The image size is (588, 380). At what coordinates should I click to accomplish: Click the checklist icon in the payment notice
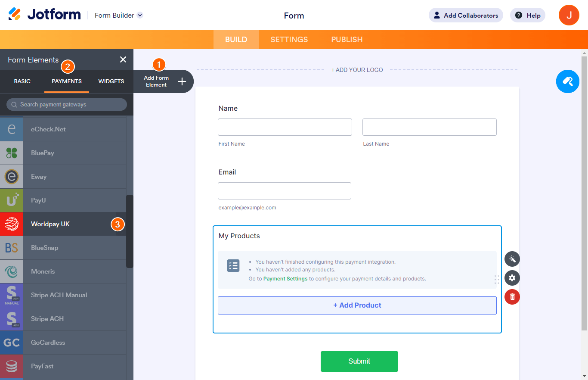pos(233,265)
